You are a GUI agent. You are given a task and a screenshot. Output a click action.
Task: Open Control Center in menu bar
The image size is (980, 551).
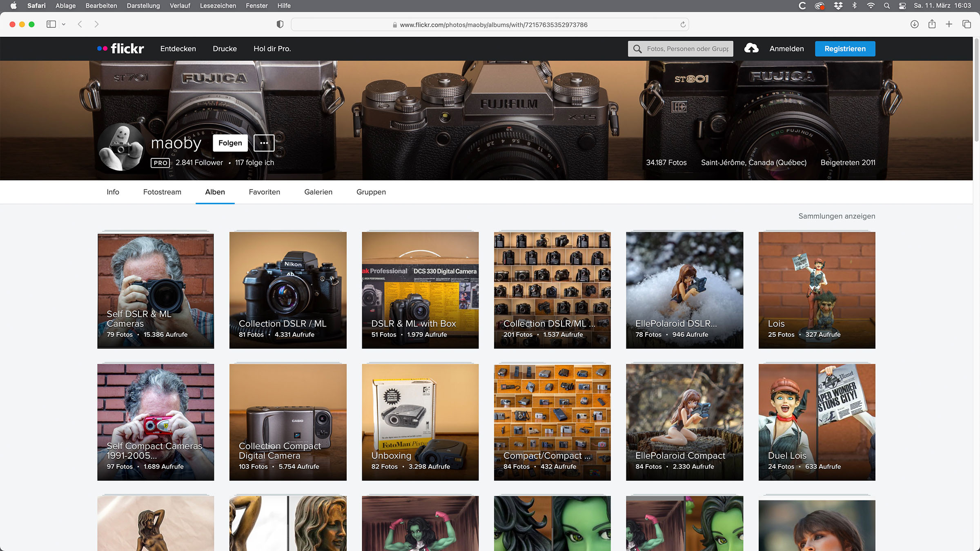[902, 6]
